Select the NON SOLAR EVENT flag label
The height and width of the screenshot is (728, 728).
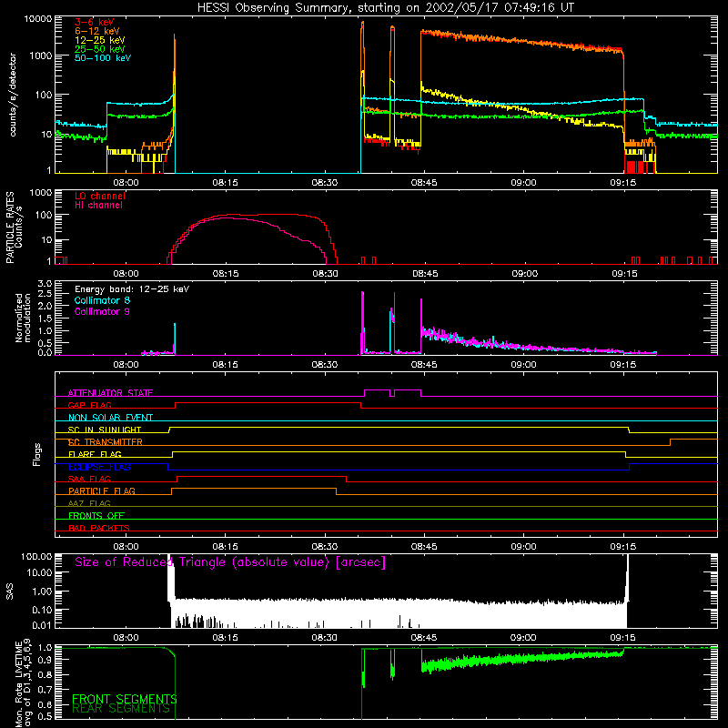pyautogui.click(x=110, y=418)
